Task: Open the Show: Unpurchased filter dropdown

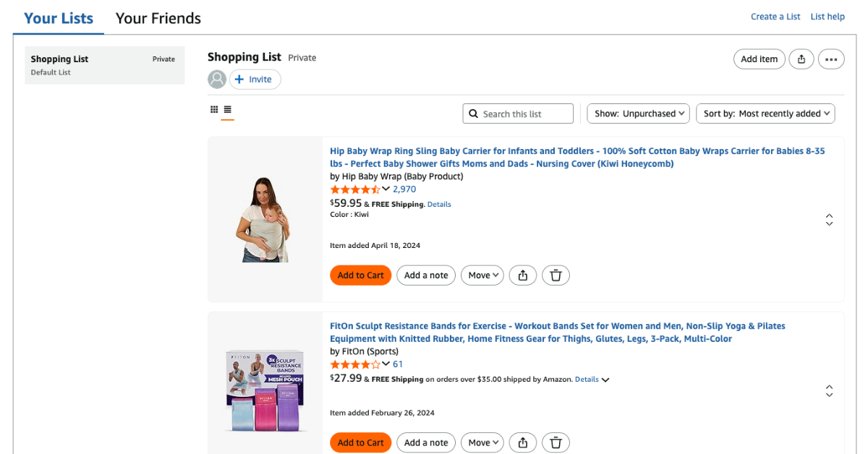Action: point(637,113)
